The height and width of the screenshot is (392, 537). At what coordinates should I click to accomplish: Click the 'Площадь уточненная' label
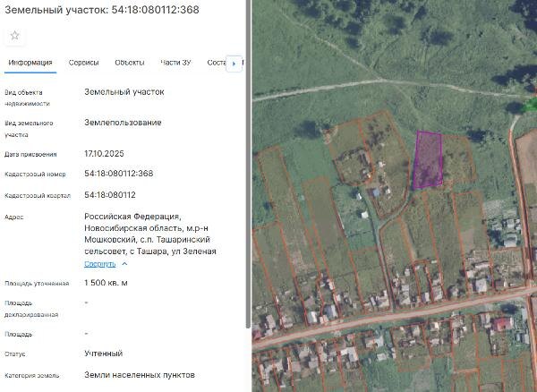point(37,284)
